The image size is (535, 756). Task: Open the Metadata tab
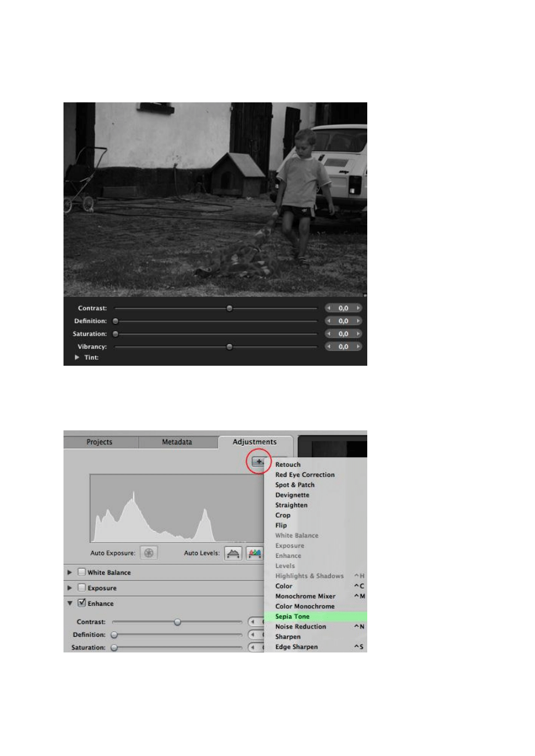177,442
